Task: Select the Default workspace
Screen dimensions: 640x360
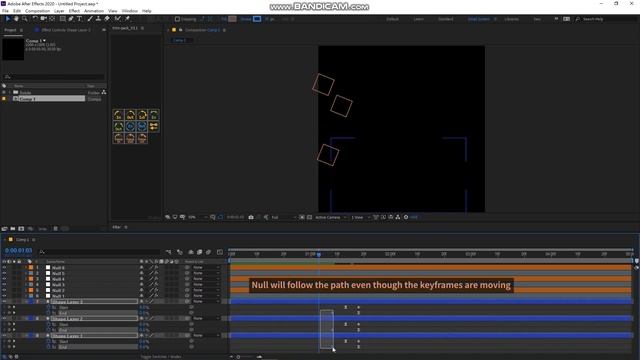Action: 392,19
